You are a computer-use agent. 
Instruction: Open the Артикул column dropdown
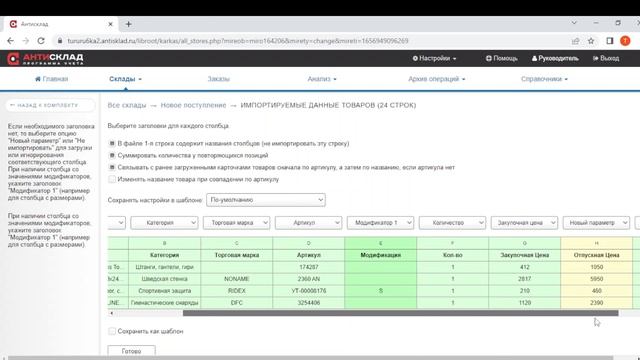pyautogui.click(x=309, y=223)
